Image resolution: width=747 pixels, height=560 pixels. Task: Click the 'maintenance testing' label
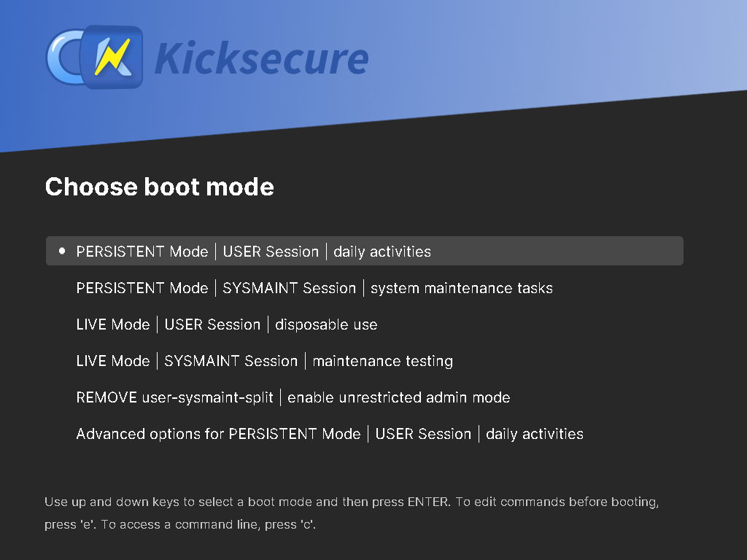click(x=382, y=361)
